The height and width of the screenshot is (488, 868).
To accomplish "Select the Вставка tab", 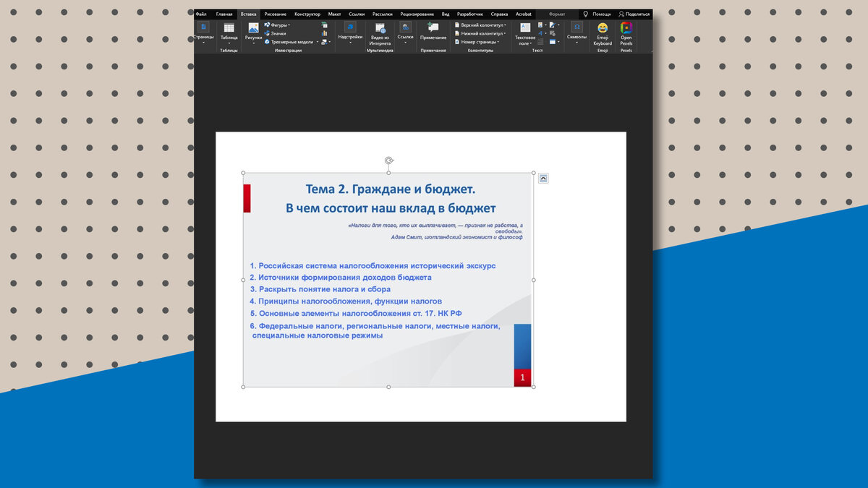I will coord(248,14).
